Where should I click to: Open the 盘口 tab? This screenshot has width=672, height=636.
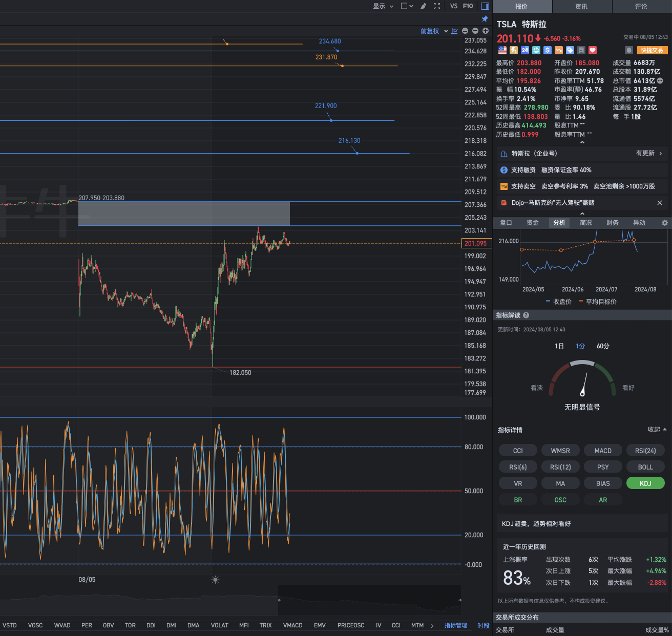coord(506,223)
